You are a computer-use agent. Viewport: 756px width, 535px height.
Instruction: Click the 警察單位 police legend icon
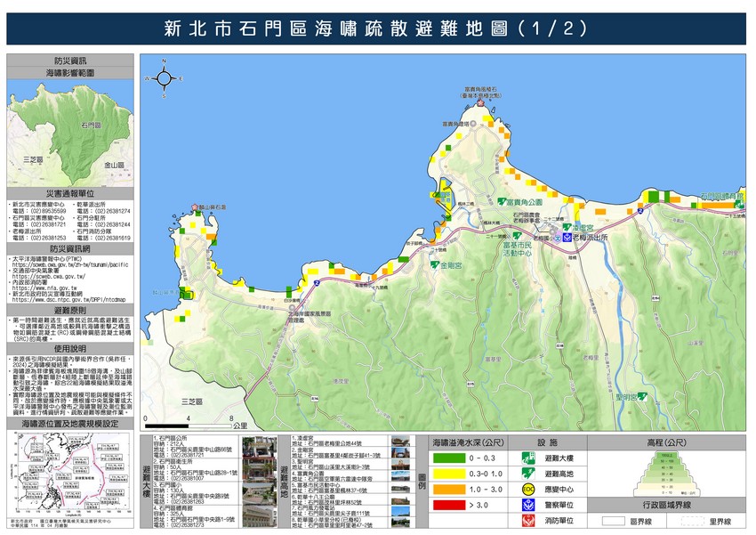[527, 504]
